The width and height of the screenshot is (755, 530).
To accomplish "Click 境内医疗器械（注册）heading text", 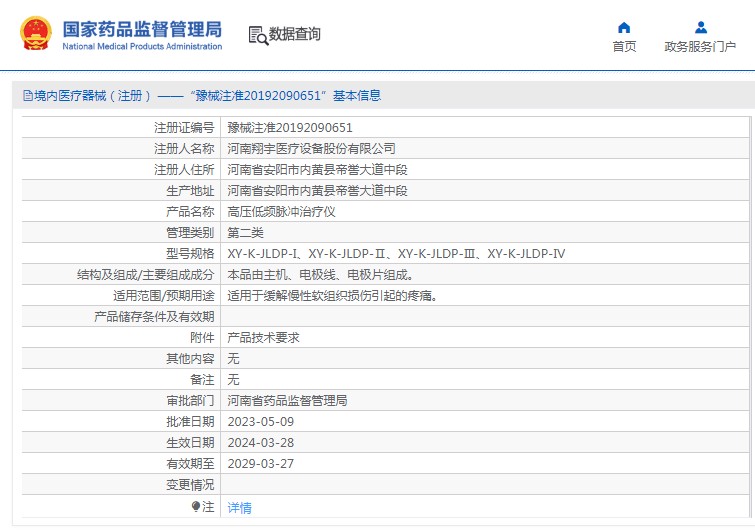I will click(93, 96).
